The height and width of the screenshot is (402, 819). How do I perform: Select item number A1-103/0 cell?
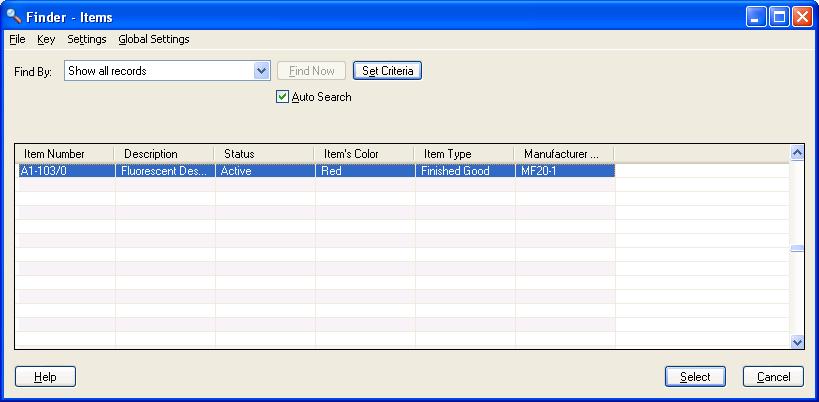tap(66, 171)
